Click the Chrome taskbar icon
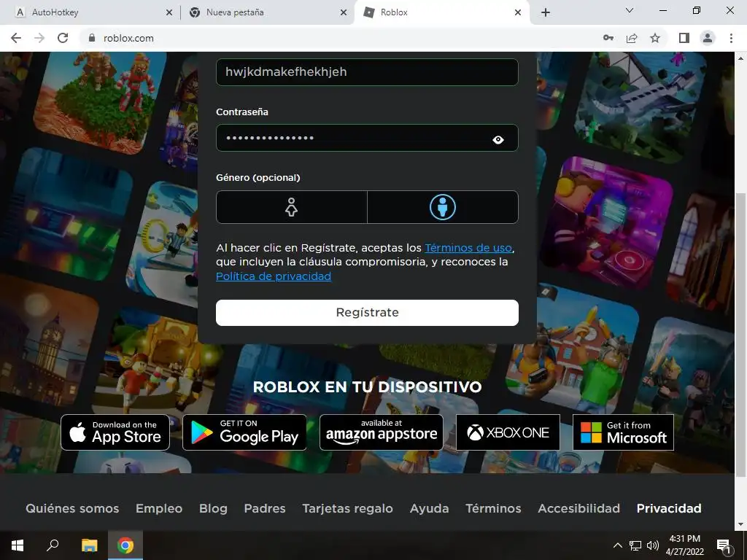747x560 pixels. click(x=125, y=545)
